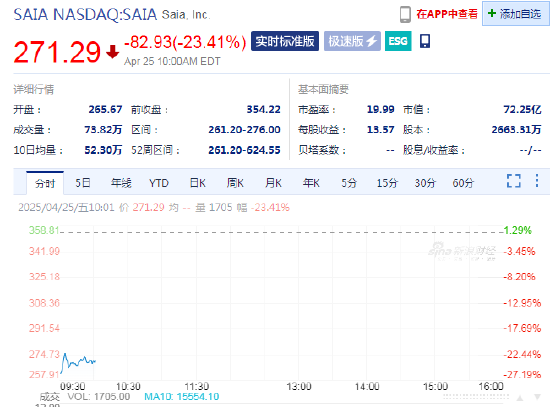Viewport: 550px width, 407px height.
Task: Click the blue intraday price line
Action: point(78,362)
